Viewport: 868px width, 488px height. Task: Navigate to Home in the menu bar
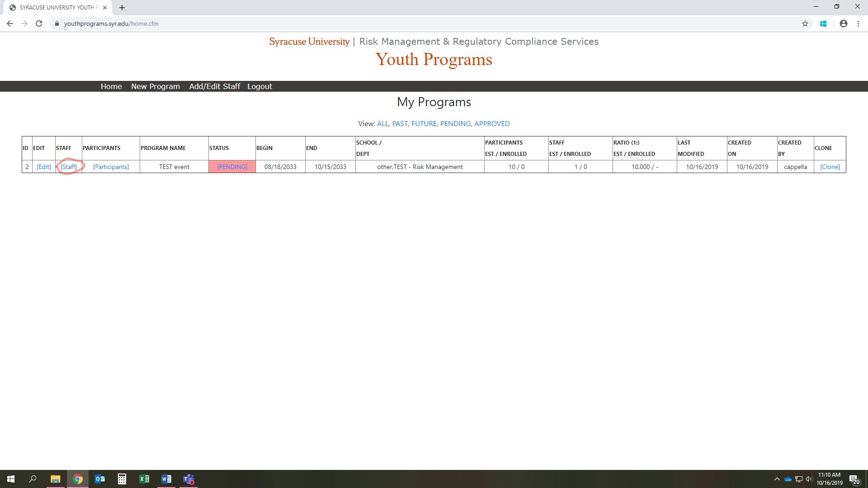pyautogui.click(x=111, y=86)
